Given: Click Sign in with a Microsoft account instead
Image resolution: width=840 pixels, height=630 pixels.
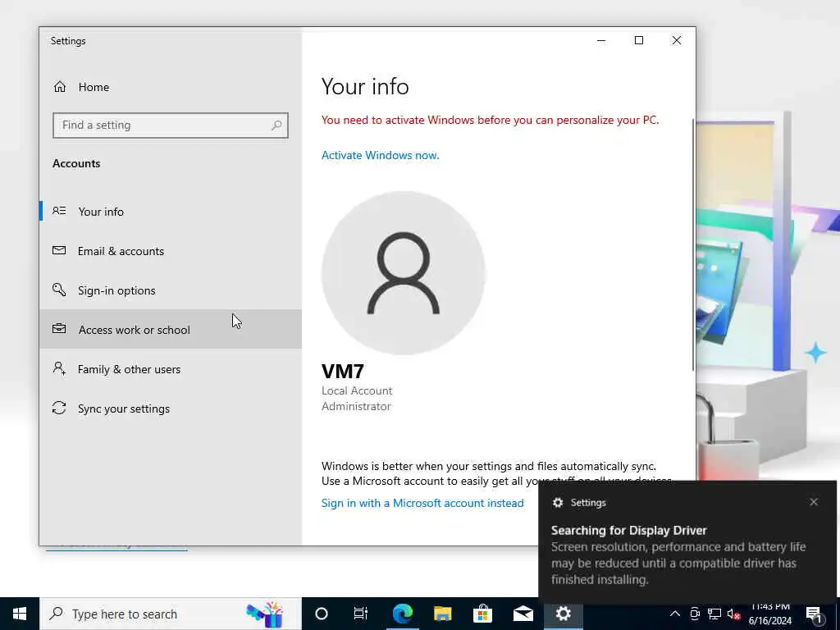Looking at the screenshot, I should click(422, 503).
